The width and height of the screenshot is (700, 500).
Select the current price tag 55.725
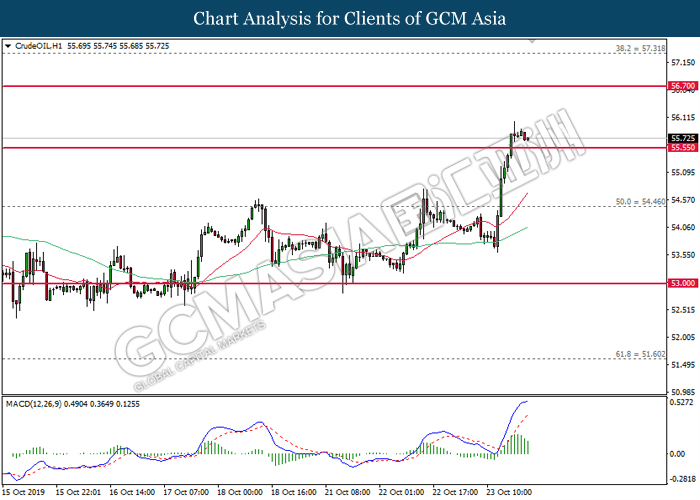tap(683, 138)
